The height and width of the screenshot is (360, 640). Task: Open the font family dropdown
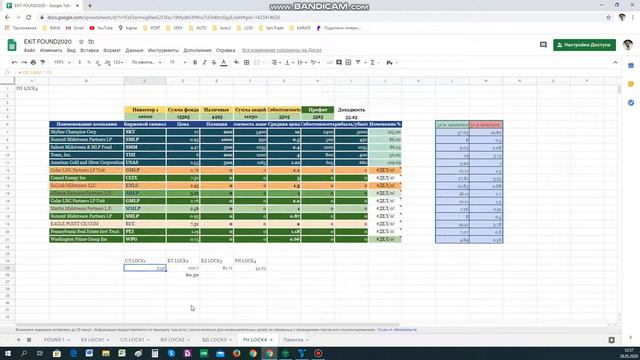[x=147, y=62]
